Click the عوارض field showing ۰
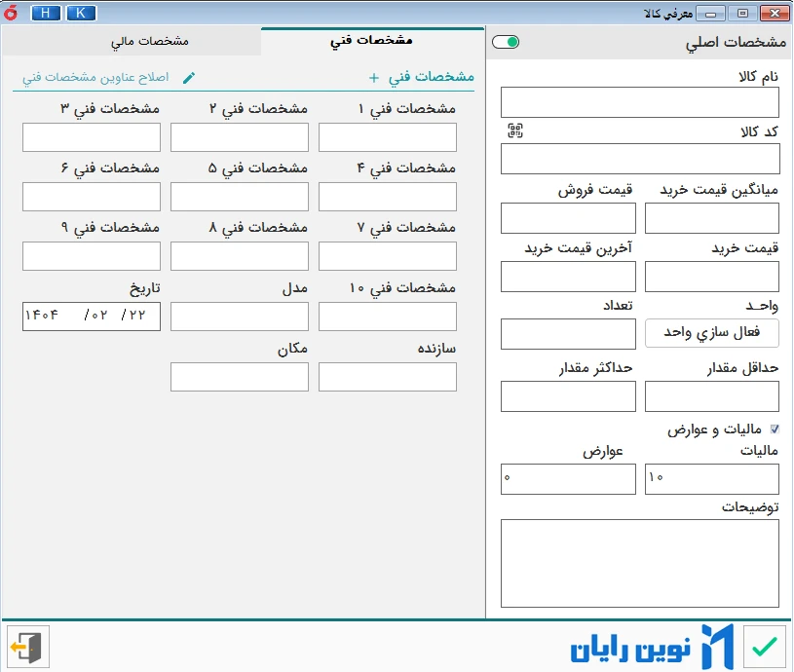The height and width of the screenshot is (672, 794). tap(568, 479)
